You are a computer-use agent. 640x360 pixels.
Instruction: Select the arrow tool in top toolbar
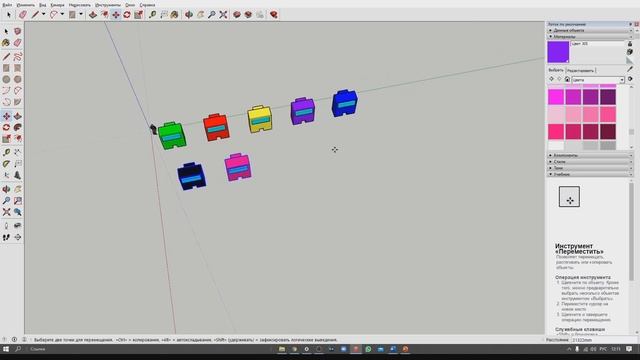(9, 15)
